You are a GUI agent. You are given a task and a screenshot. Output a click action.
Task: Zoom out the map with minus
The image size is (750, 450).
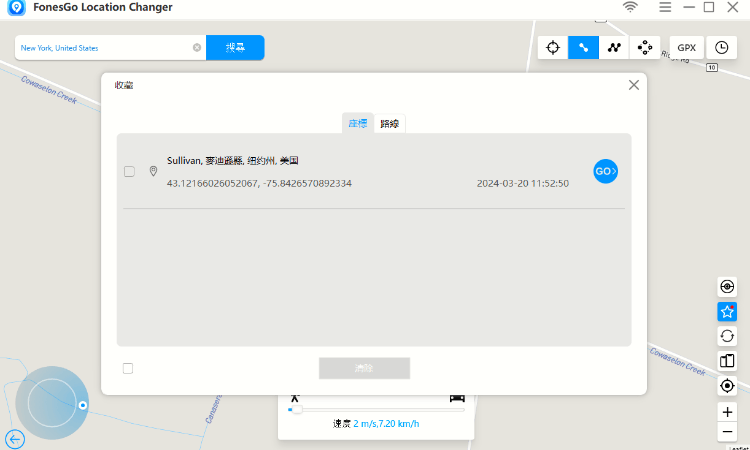[727, 432]
